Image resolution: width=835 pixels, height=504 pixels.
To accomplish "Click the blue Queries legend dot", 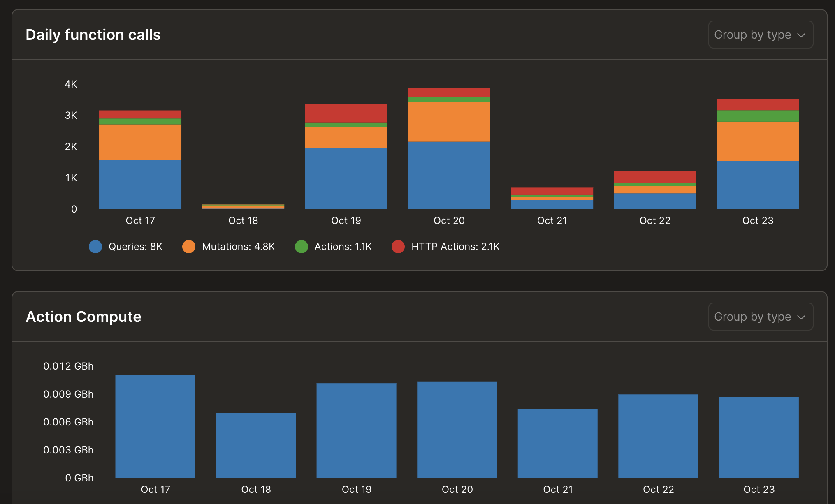I will pyautogui.click(x=95, y=247).
